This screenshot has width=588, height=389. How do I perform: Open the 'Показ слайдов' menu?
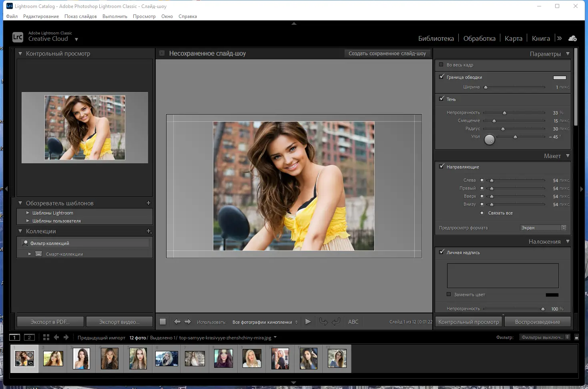click(80, 16)
